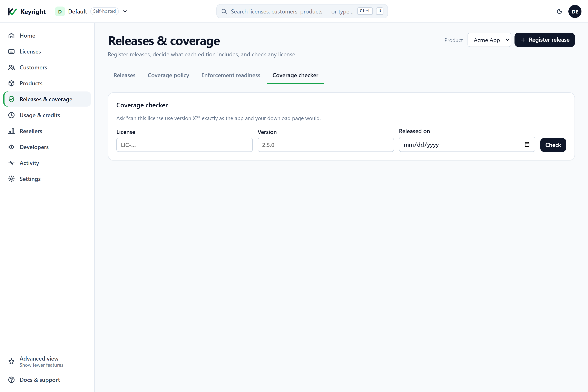Go to Customers in the sidebar
The image size is (588, 392).
(x=47, y=68)
